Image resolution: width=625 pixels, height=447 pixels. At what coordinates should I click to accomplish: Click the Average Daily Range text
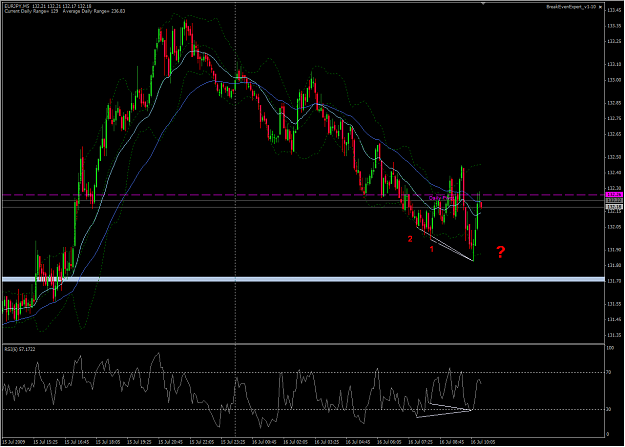tap(94, 11)
